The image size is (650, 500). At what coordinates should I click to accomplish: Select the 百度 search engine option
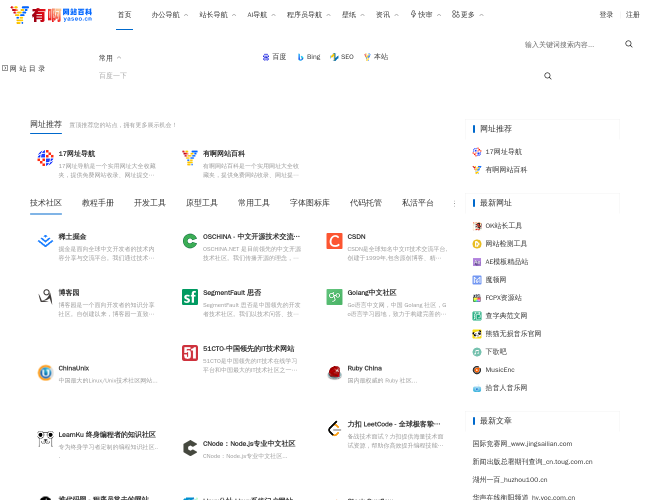pos(274,57)
